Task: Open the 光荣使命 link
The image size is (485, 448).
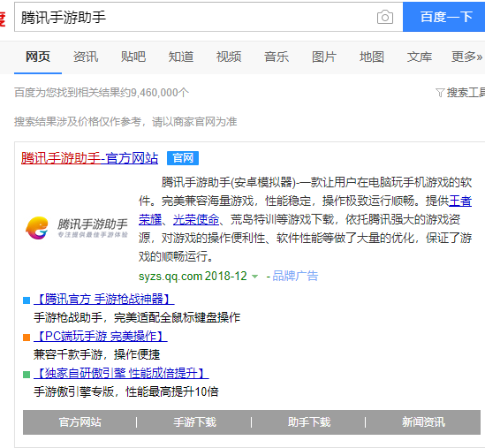Action: (196, 220)
